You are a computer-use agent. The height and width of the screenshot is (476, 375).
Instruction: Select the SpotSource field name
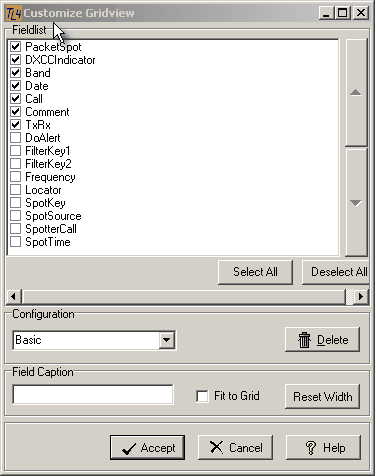tap(53, 216)
